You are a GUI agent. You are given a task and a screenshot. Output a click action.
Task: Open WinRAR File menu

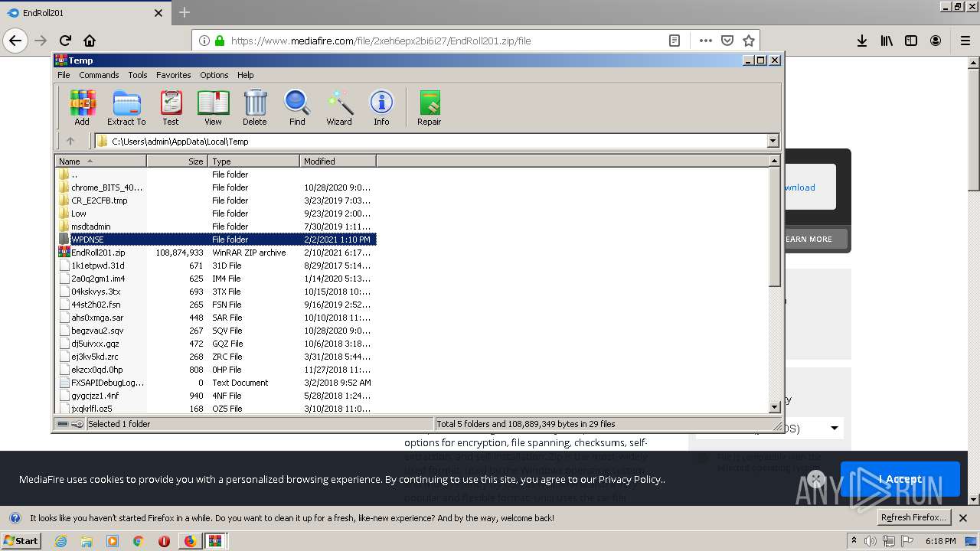tap(64, 75)
